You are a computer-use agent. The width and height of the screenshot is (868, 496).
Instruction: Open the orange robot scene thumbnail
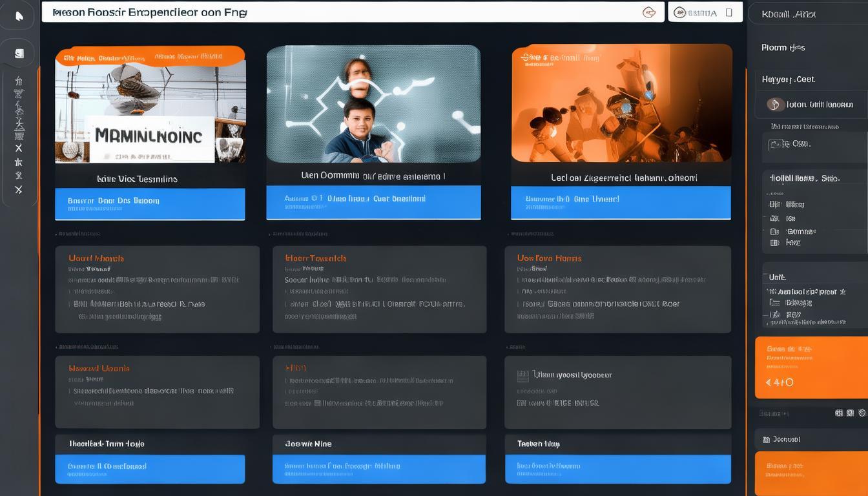[x=621, y=103]
